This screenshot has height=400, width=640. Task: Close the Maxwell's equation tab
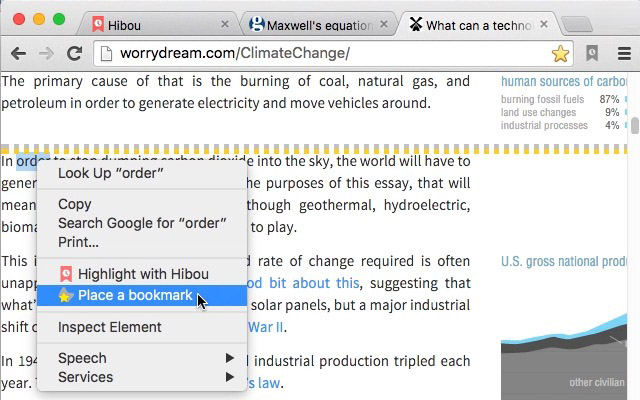(x=384, y=24)
